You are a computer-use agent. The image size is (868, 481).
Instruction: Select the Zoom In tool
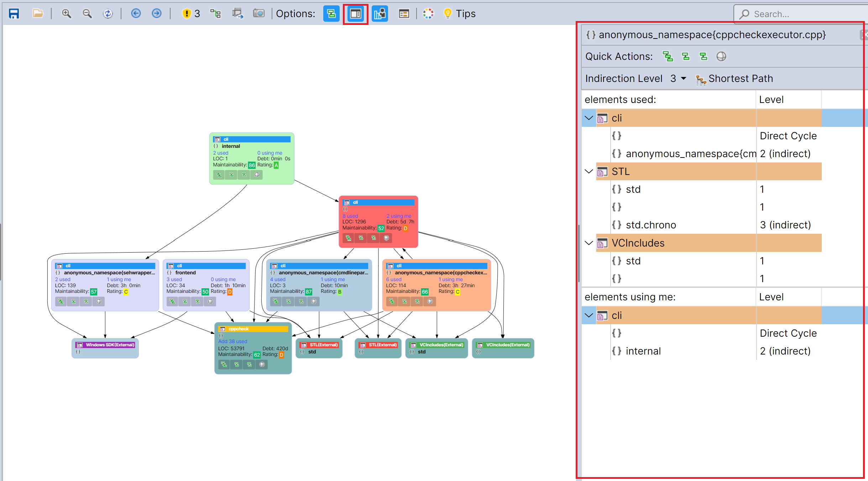tap(66, 14)
